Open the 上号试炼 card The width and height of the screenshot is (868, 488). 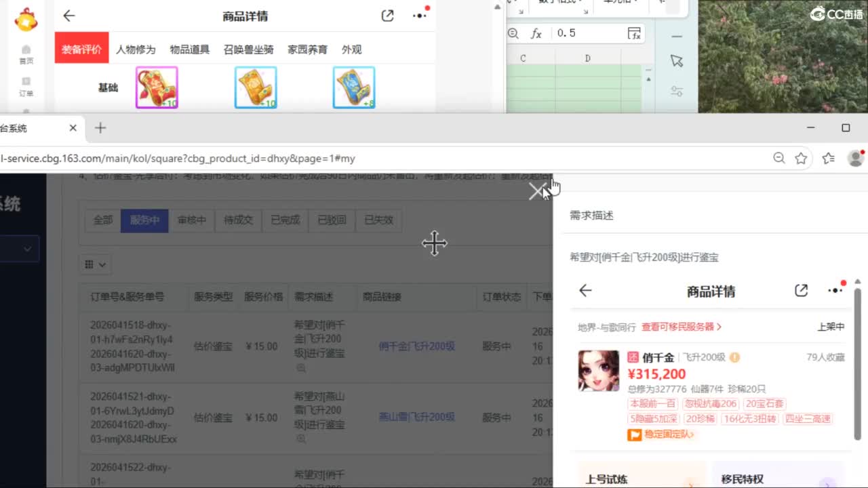click(x=641, y=474)
